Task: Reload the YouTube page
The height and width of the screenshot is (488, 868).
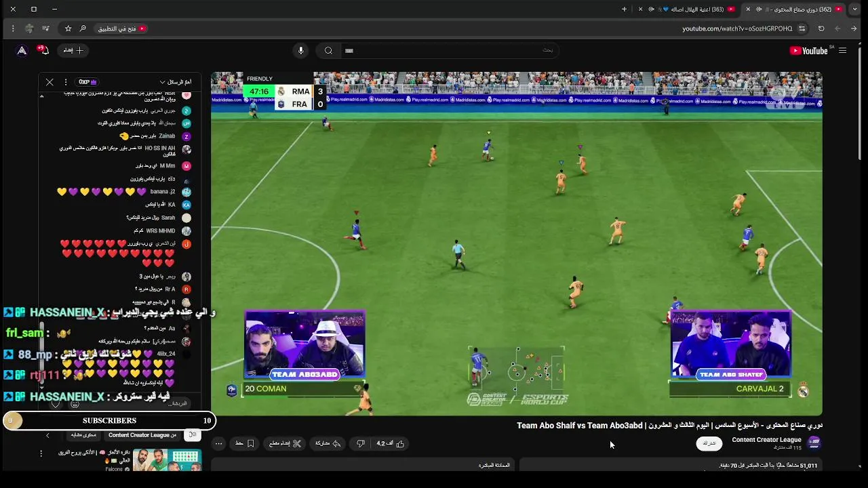Action: tap(821, 28)
